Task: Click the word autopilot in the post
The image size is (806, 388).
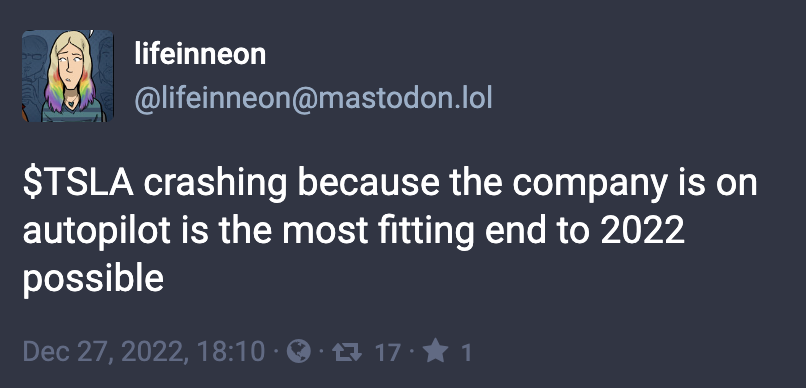Action: coord(97,232)
